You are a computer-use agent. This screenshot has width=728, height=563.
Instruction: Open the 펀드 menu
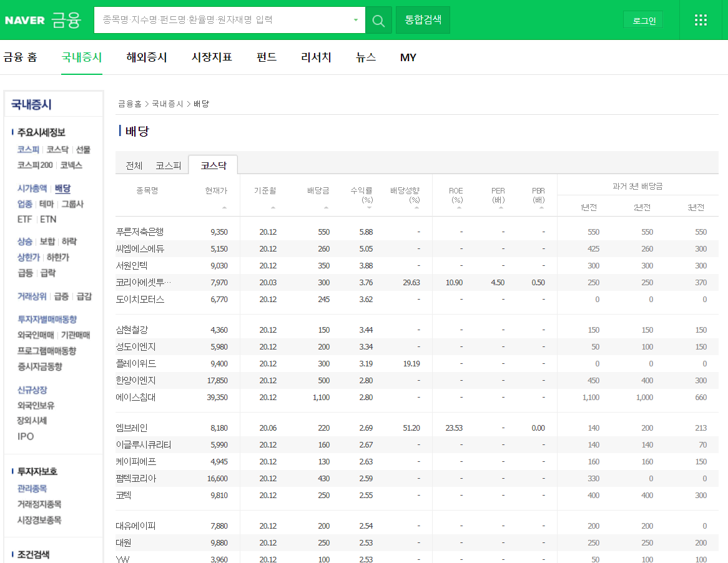tap(267, 57)
